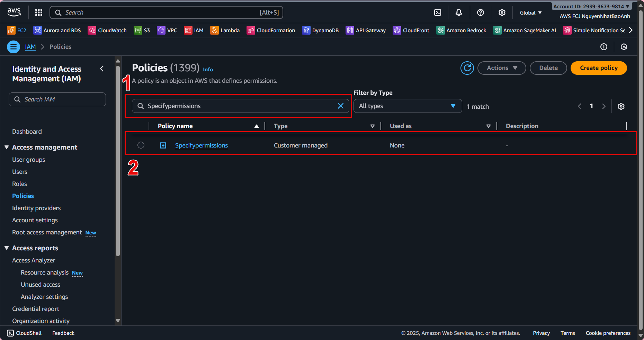Screen dimensions: 644x340
Task: Open the help question mark menu
Action: (x=480, y=12)
